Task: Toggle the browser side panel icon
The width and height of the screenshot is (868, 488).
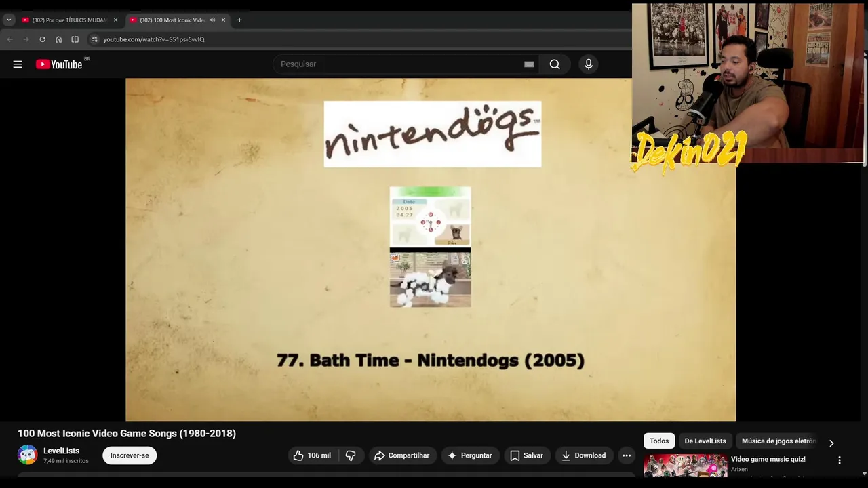Action: tap(75, 39)
